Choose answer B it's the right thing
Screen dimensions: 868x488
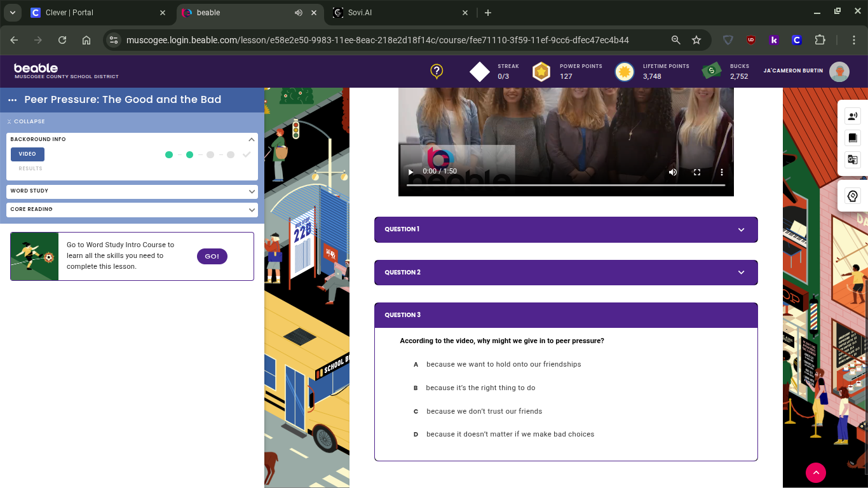click(480, 388)
